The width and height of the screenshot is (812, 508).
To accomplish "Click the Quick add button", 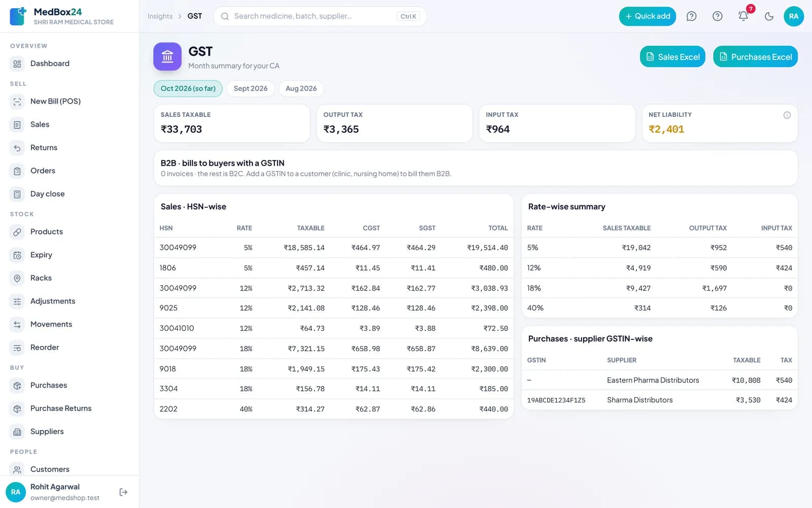I will (x=647, y=16).
